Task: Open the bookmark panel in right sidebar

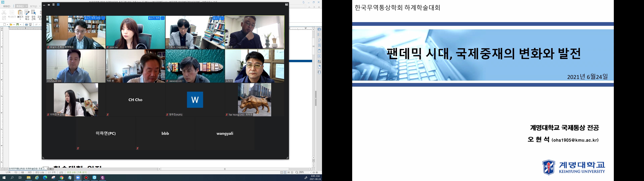Action: click(319, 67)
